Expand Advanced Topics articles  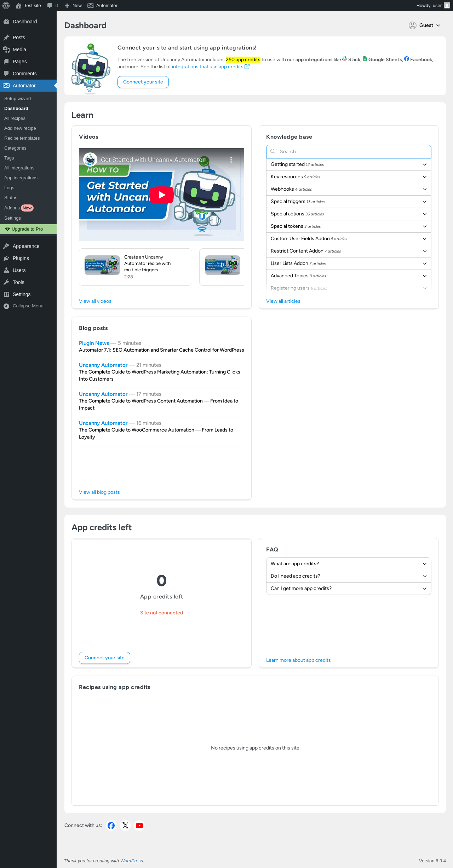coord(349,276)
